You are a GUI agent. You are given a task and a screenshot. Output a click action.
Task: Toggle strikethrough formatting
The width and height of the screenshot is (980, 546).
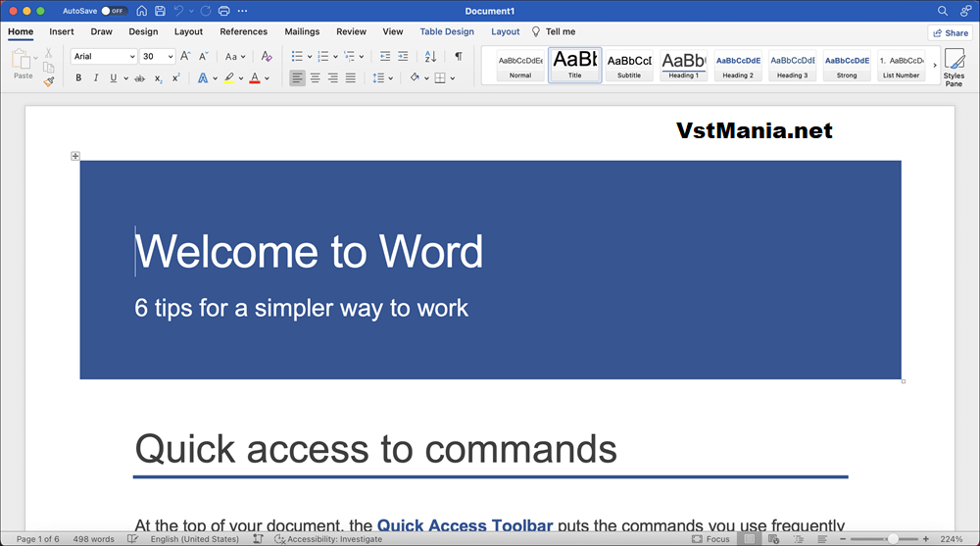(140, 78)
